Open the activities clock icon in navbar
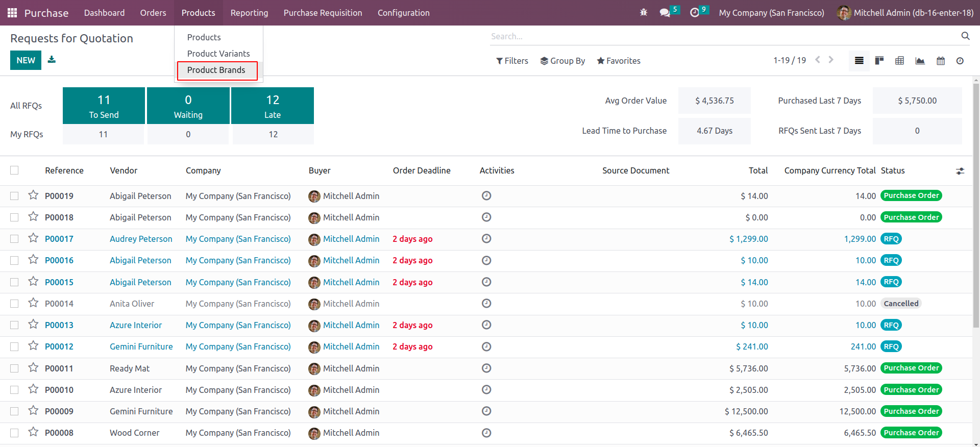 [x=694, y=13]
